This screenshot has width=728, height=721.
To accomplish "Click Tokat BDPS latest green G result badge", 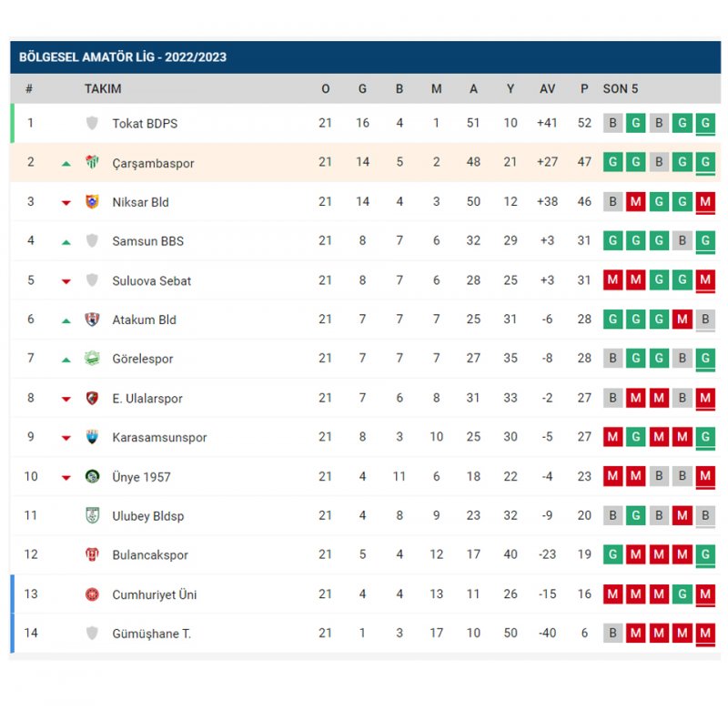I will (705, 123).
